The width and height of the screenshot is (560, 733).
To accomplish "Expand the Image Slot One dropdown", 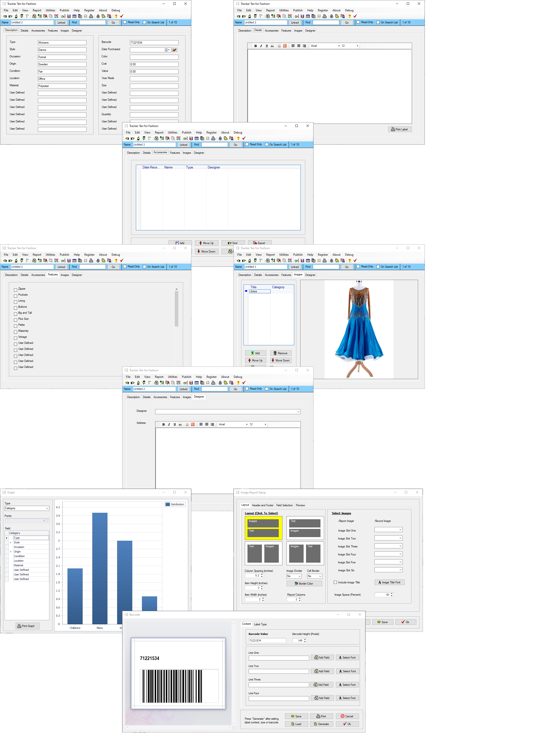I will click(x=400, y=530).
